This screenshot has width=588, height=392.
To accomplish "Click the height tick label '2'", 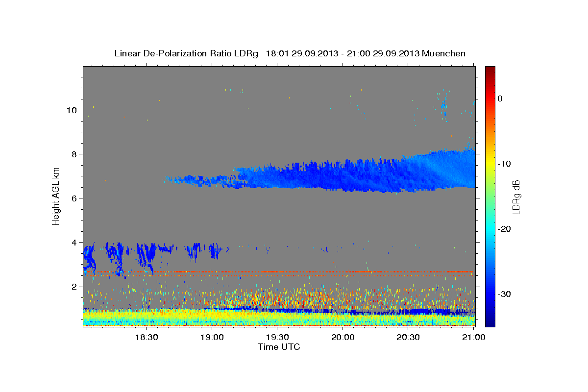I will (x=74, y=287).
